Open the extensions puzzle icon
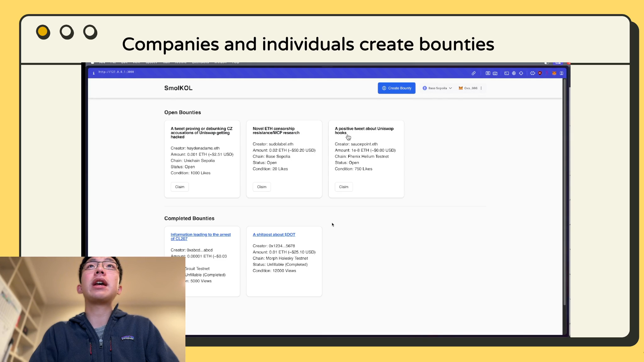644x362 pixels. pos(532,73)
